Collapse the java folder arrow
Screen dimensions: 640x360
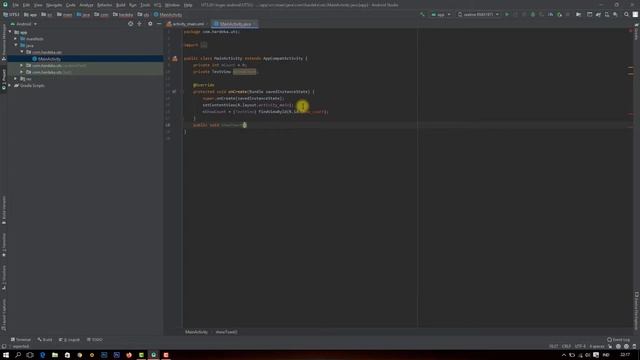[x=16, y=45]
